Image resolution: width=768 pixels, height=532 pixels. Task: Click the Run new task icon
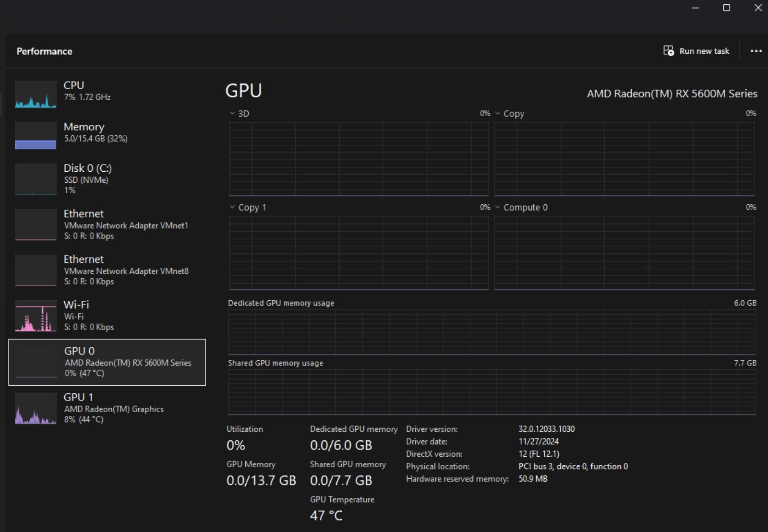point(668,51)
